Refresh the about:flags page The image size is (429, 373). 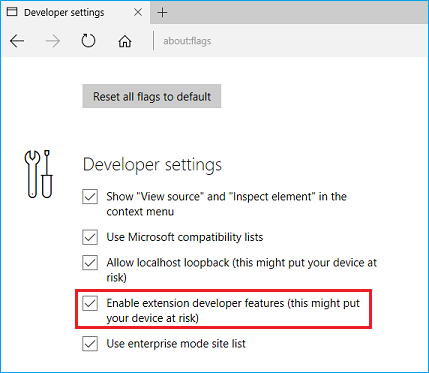88,41
